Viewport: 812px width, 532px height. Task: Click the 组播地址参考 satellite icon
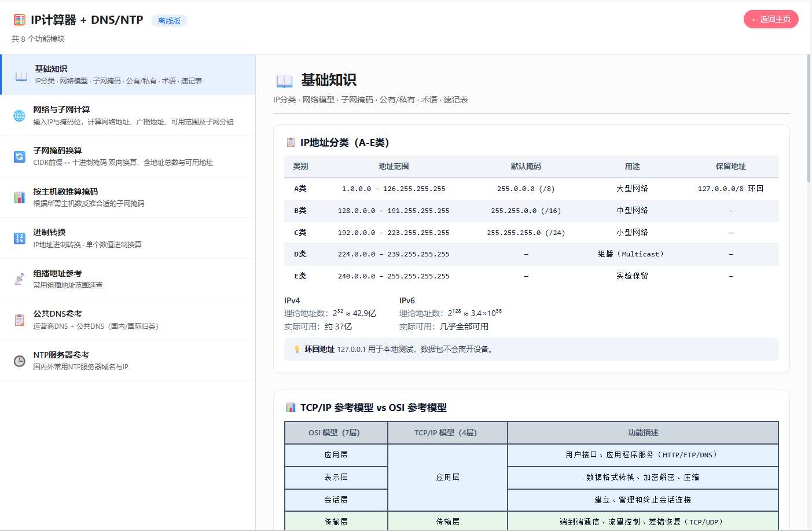click(20, 279)
